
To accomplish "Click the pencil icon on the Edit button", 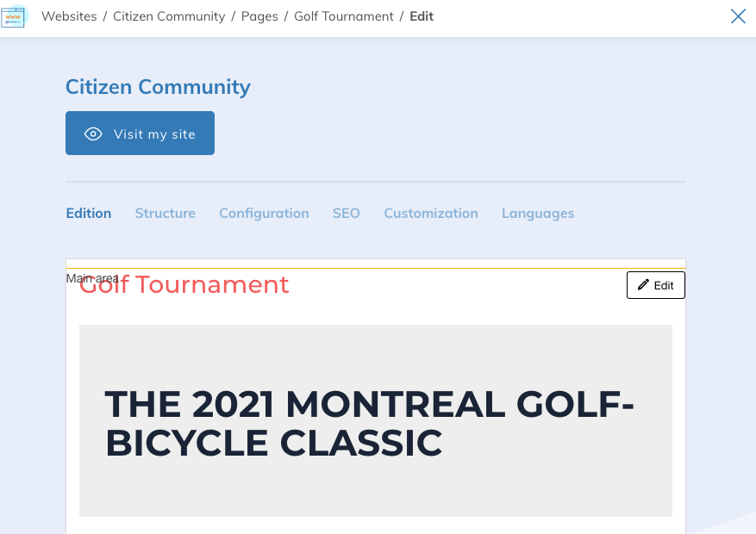I will click(643, 285).
